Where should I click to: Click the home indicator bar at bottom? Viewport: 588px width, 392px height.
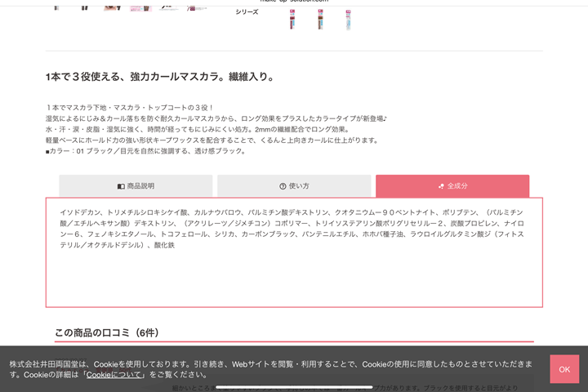(294, 386)
